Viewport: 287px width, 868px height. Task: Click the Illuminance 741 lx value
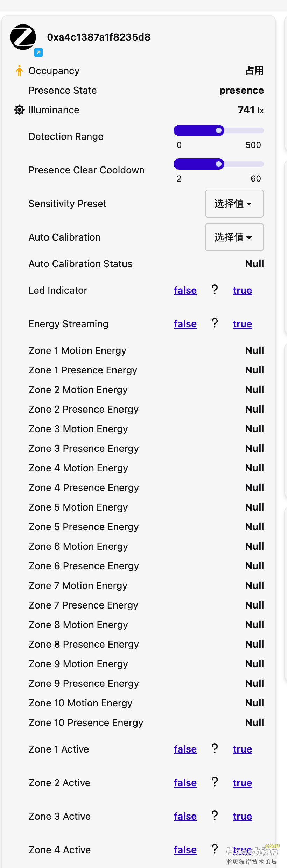tap(251, 110)
